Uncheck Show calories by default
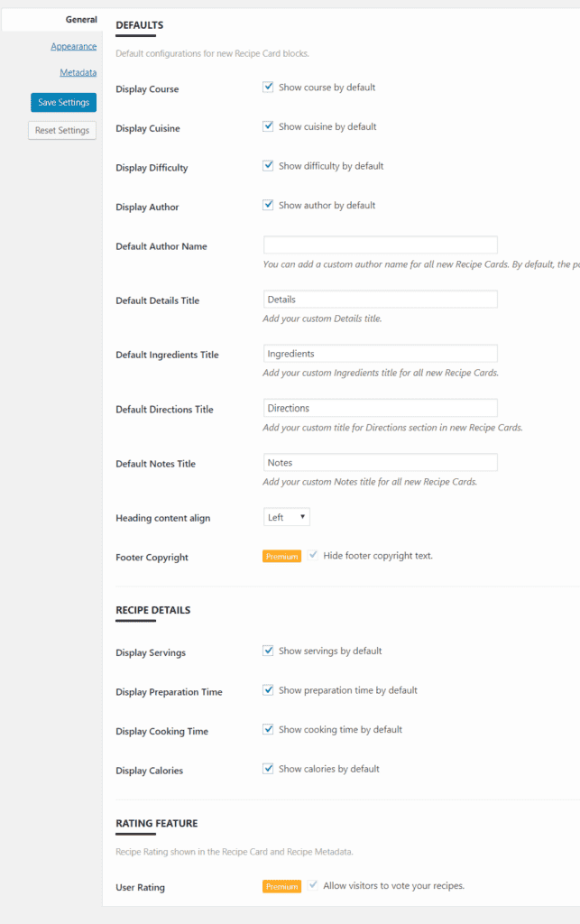This screenshot has width=580, height=924. (x=268, y=769)
